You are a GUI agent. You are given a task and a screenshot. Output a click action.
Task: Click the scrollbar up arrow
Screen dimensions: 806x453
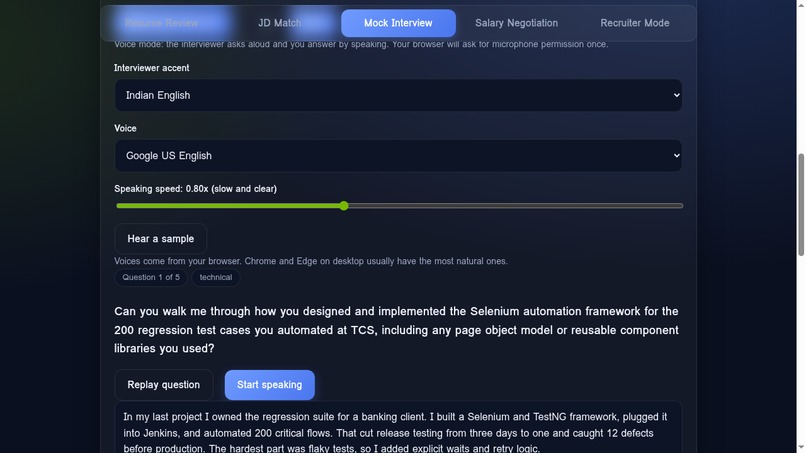point(801,4)
